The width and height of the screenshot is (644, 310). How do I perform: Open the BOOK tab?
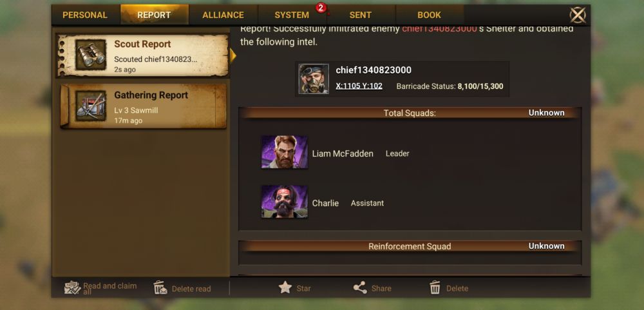(429, 15)
